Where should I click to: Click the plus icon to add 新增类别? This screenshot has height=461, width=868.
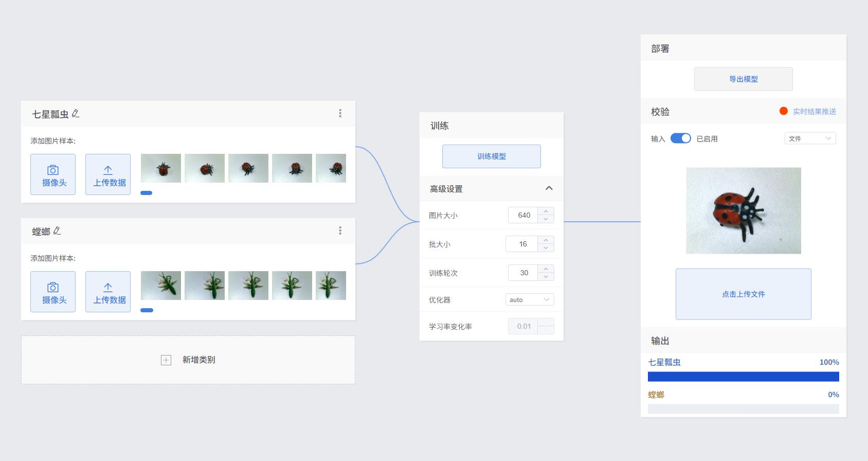(x=166, y=360)
